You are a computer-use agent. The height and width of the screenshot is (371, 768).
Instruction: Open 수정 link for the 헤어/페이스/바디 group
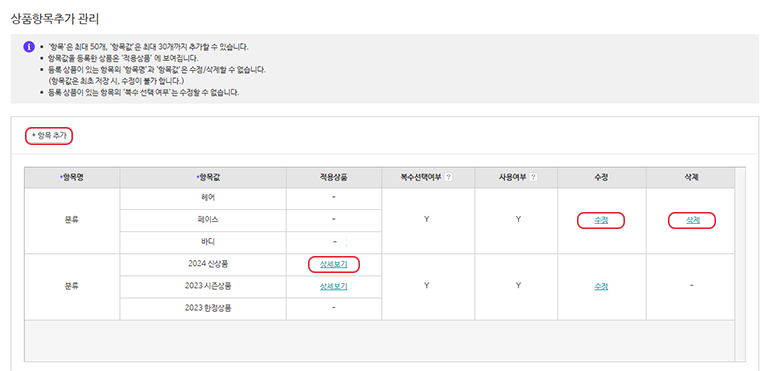601,221
